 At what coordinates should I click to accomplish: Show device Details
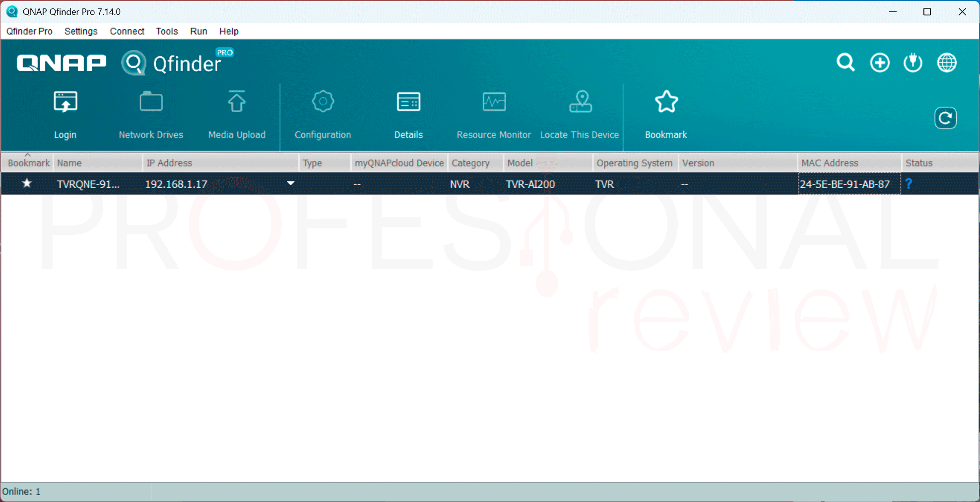click(408, 115)
